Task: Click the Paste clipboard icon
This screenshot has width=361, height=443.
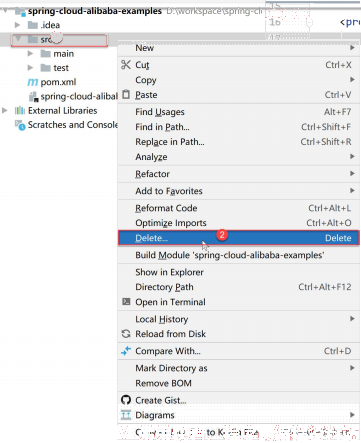Action: 126,95
